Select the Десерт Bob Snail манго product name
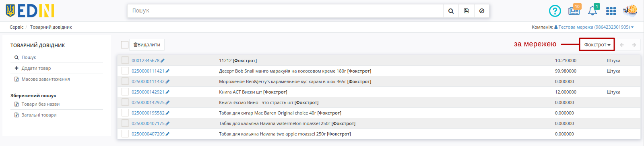Screen dimensions: 644x146 coord(295,71)
